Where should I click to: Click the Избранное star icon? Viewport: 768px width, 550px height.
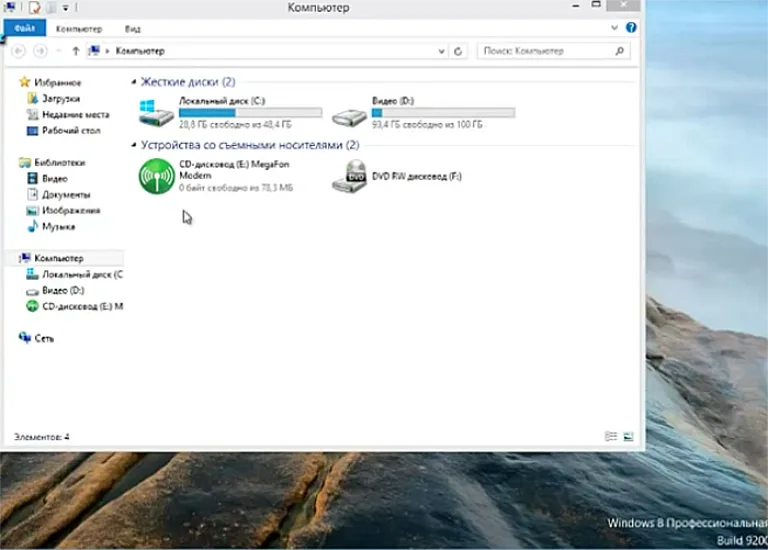(24, 82)
